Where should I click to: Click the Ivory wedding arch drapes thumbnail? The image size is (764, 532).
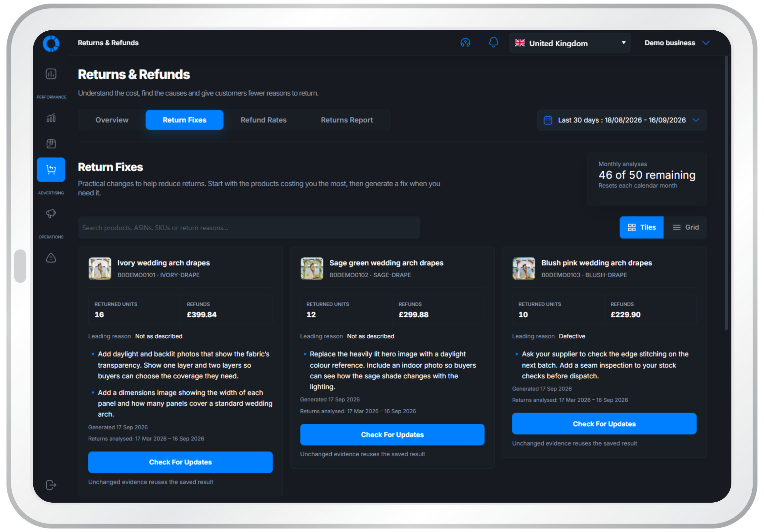[x=100, y=268]
